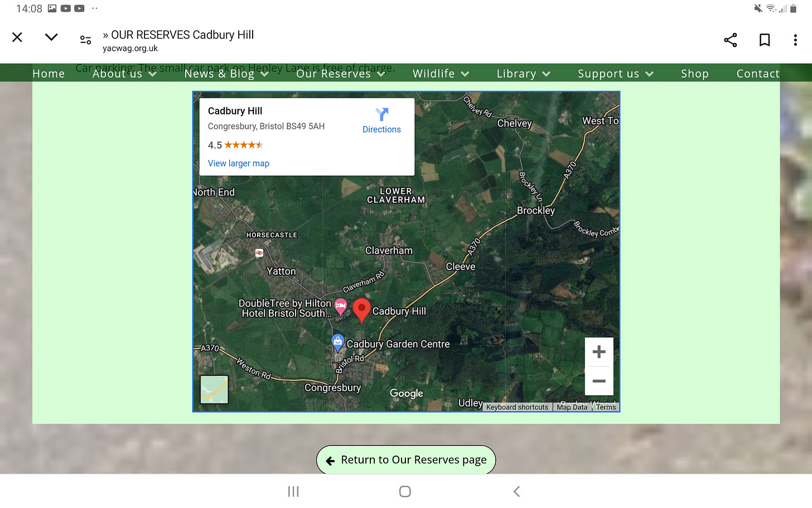Click the Chelvey place label
Image resolution: width=812 pixels, height=508 pixels.
[x=514, y=123]
